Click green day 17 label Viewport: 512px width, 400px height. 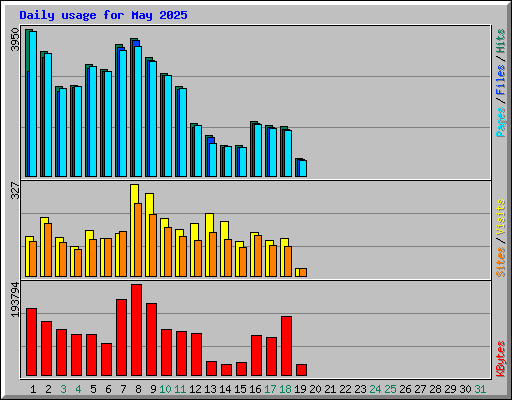pyautogui.click(x=270, y=389)
